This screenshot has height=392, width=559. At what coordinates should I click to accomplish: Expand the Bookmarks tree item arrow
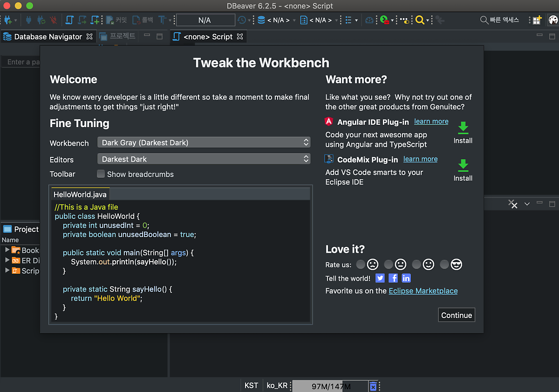point(7,250)
